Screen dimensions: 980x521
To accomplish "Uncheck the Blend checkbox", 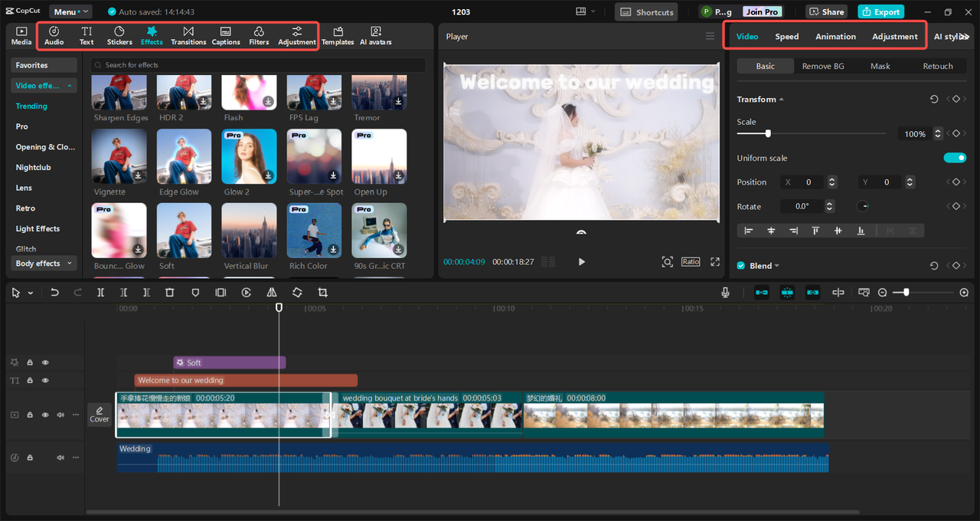I will tap(740, 266).
